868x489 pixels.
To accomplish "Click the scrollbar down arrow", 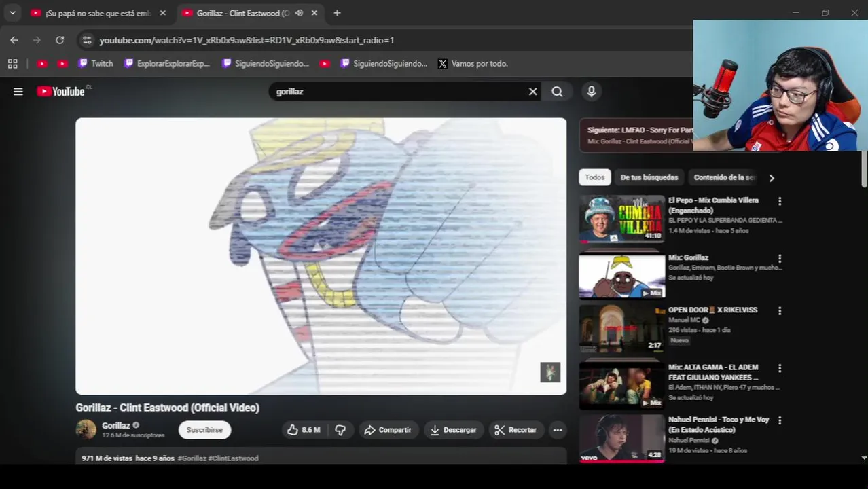I will point(864,458).
